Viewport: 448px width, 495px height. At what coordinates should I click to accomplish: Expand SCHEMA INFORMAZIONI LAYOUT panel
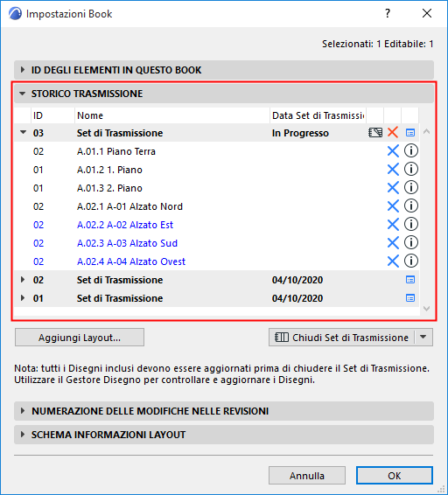(x=224, y=435)
